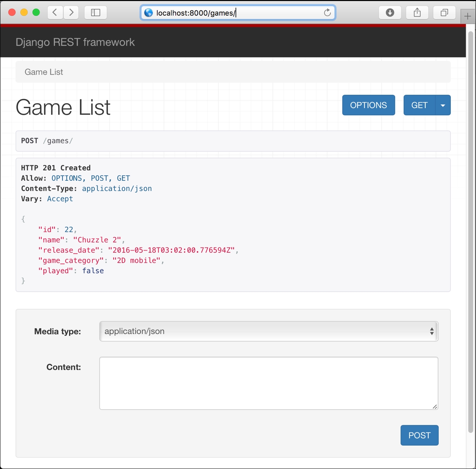Open the Safari downloads list
This screenshot has width=476, height=469.
[390, 13]
